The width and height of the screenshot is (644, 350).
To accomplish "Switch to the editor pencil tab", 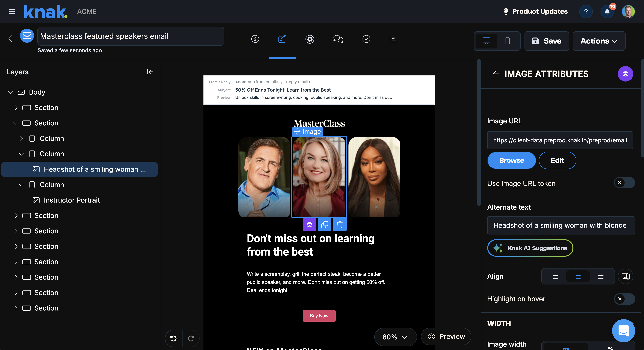I will (282, 39).
